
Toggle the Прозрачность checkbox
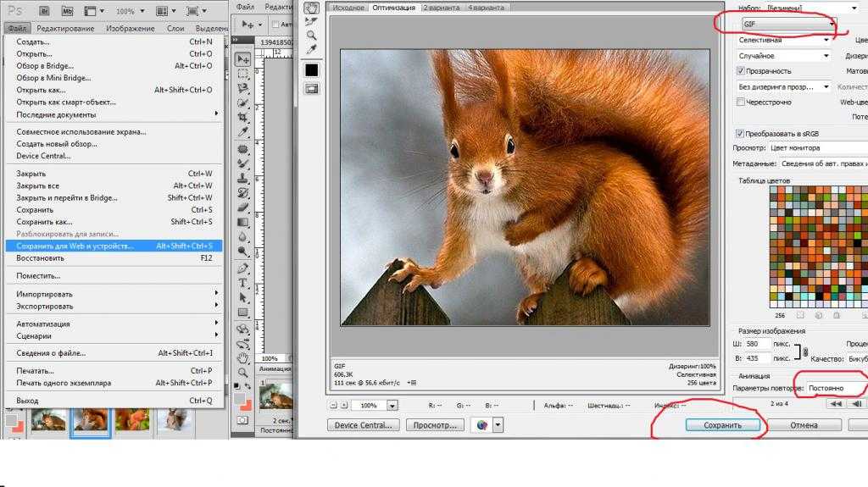(741, 71)
